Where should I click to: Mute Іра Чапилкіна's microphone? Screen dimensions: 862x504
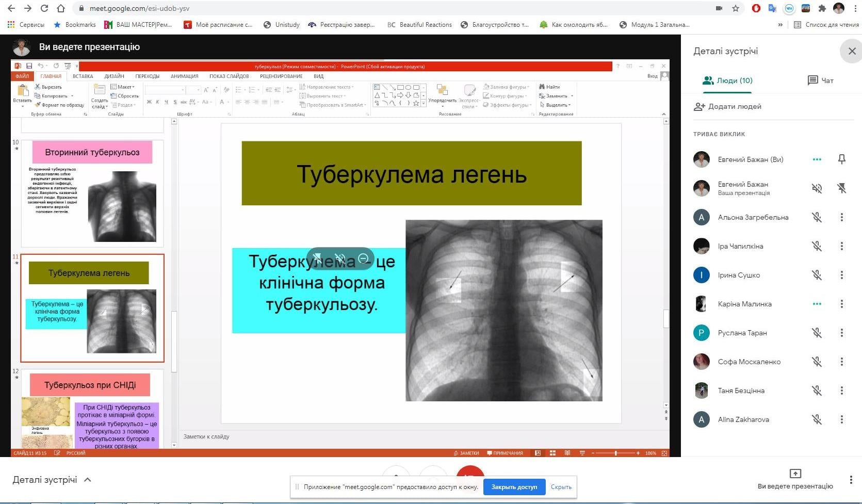(817, 246)
